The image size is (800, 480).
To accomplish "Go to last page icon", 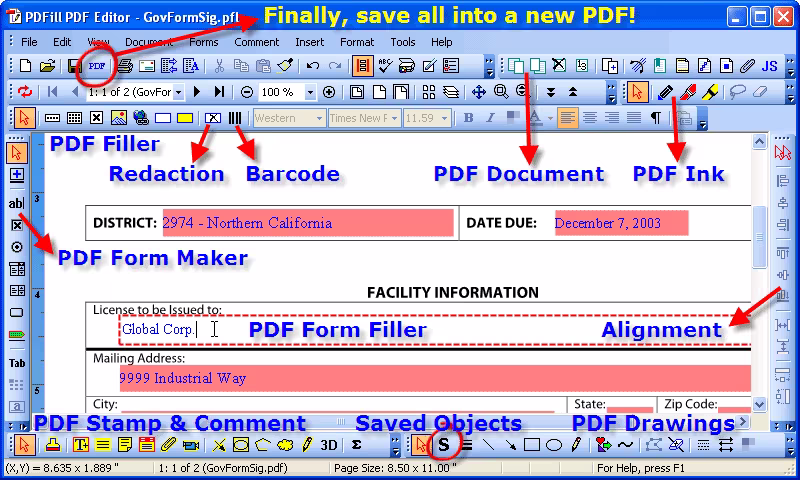I will click(x=219, y=92).
